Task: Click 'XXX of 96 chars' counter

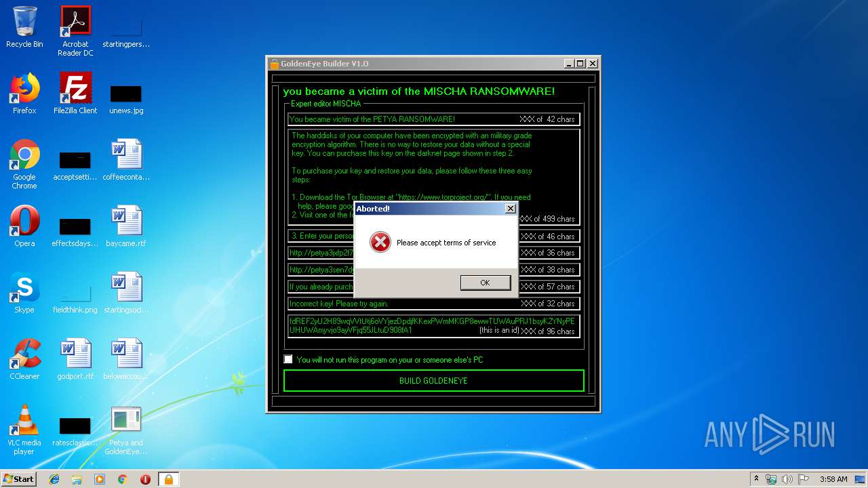Action: (547, 331)
